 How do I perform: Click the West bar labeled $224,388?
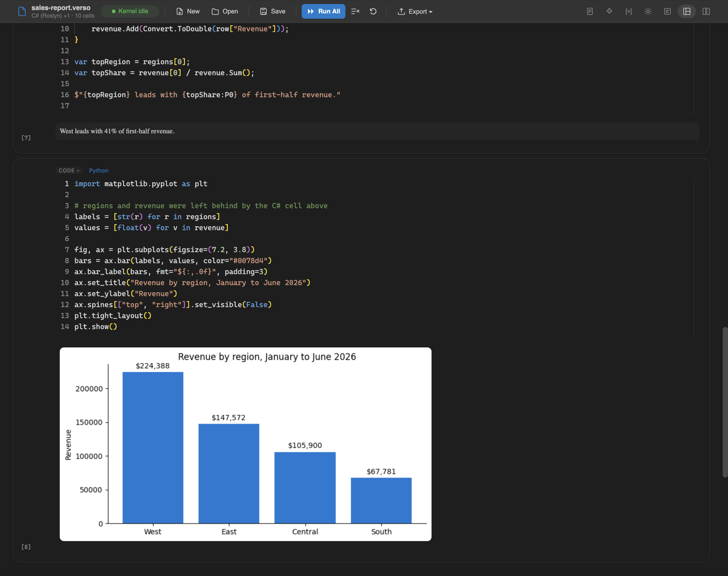(x=153, y=448)
